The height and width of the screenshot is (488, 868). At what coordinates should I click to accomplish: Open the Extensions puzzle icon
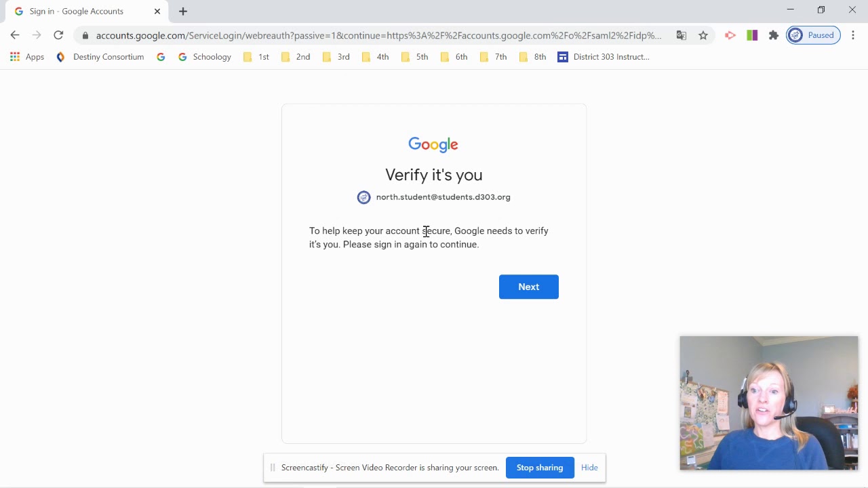[774, 35]
